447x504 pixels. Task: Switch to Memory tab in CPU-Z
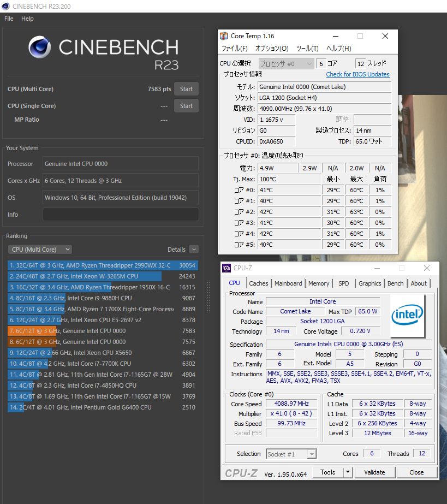[319, 283]
